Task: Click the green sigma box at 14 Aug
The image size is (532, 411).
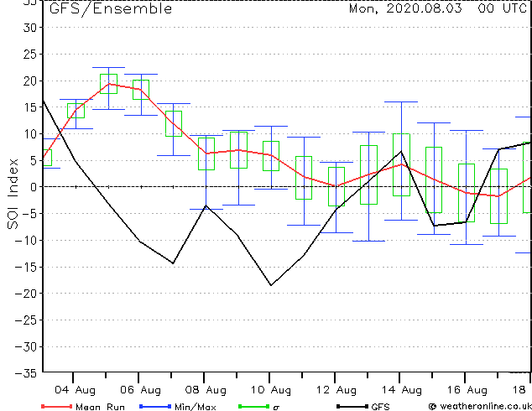Action: (x=401, y=164)
